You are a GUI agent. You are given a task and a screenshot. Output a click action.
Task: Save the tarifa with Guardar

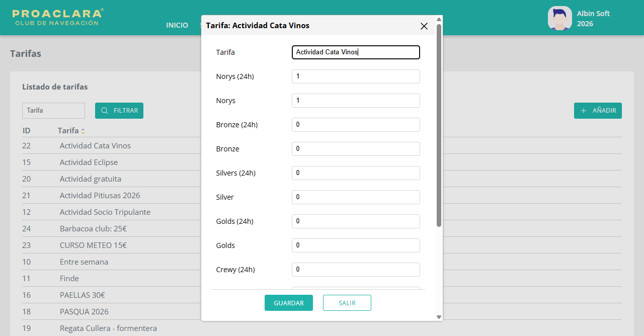point(289,303)
